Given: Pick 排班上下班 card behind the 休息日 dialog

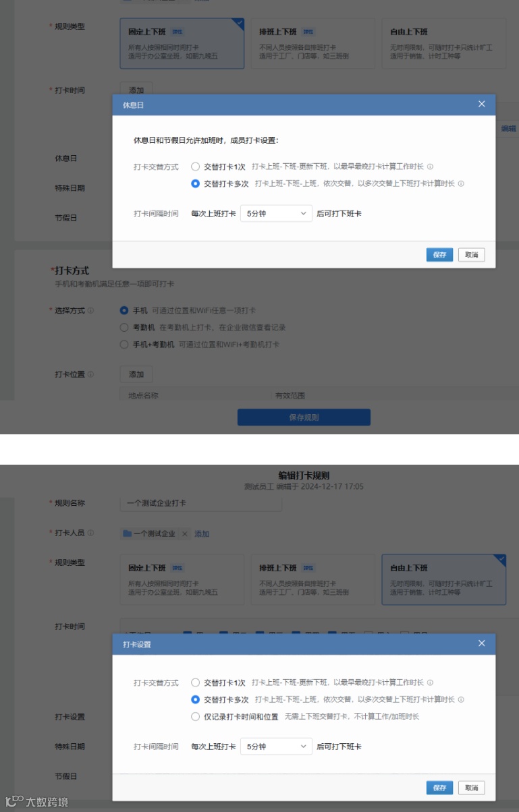Looking at the screenshot, I should coord(313,43).
